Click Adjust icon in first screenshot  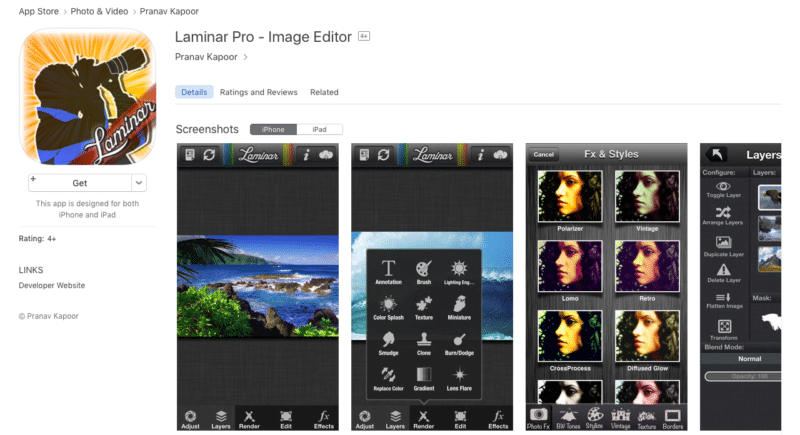coord(190,419)
